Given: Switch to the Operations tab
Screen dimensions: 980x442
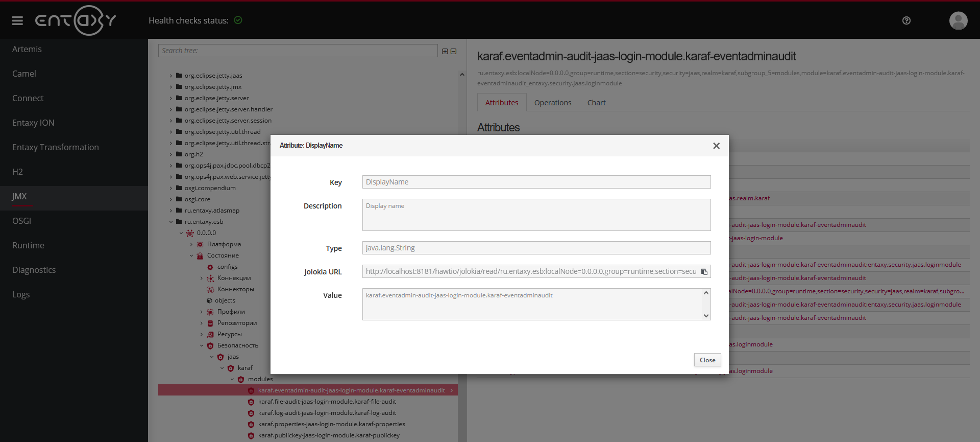Looking at the screenshot, I should (x=552, y=103).
